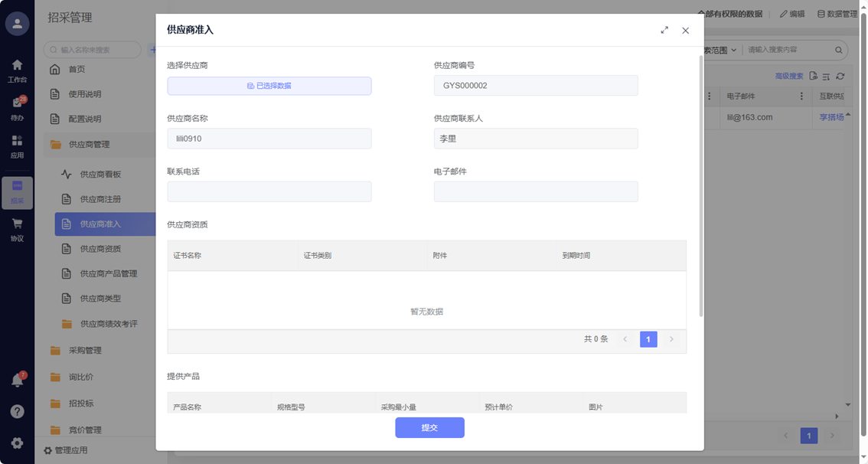Open settings gear in sidebar
The height and width of the screenshot is (464, 868).
(17, 443)
